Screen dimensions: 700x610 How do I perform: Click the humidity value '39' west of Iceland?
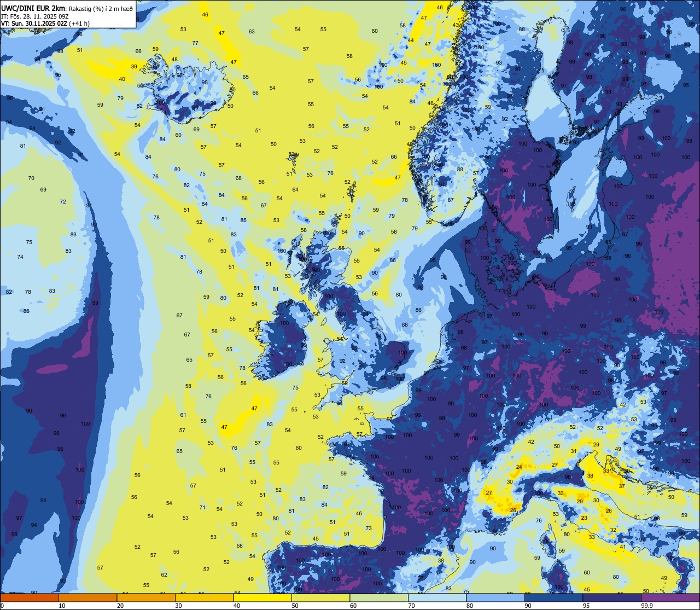(x=134, y=66)
